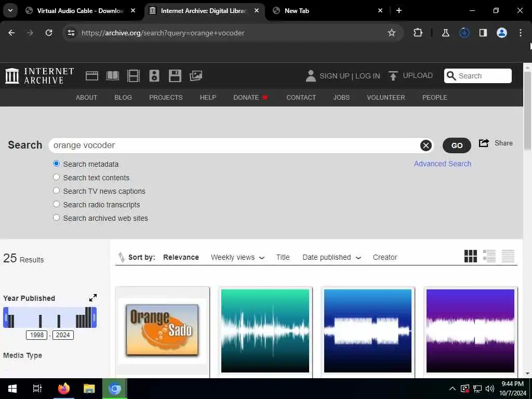Open the Chrome profile avatar

(502, 33)
